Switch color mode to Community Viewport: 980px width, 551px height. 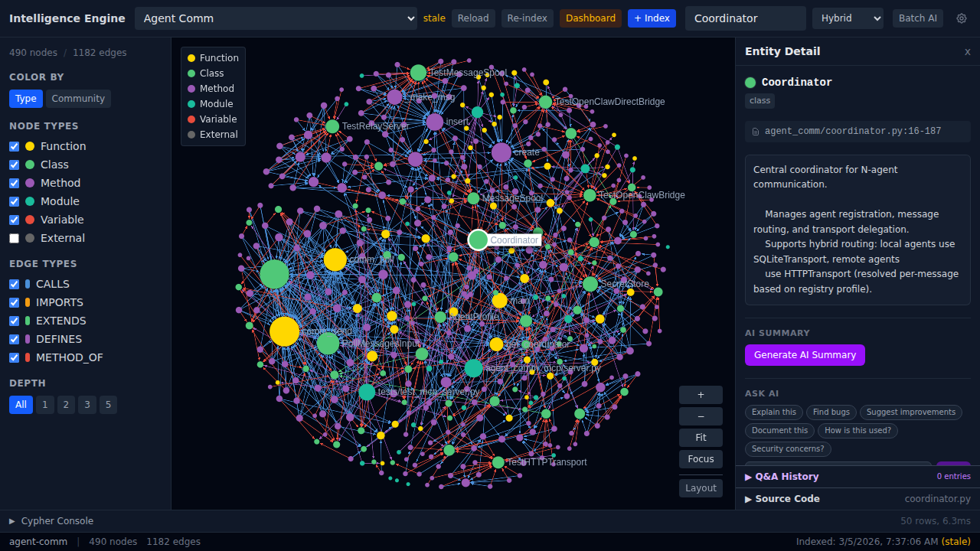78,99
